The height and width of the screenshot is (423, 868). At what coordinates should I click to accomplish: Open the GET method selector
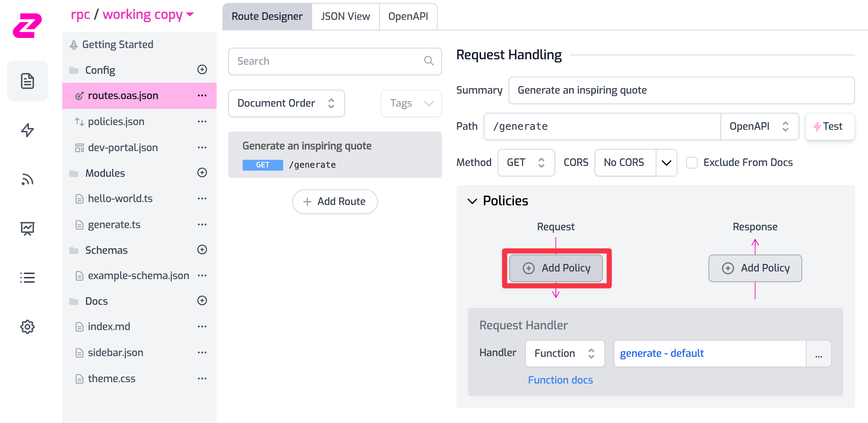coord(526,163)
